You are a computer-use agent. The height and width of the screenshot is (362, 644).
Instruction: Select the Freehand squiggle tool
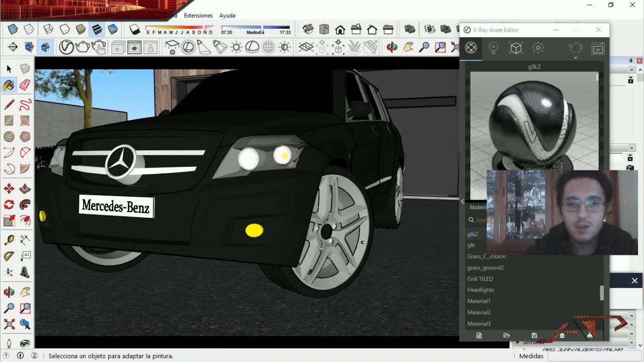[x=25, y=105]
